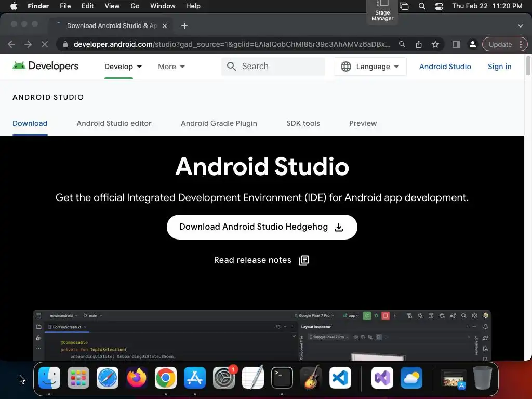Open Read release notes link
Viewport: 532px width, 399px height.
[x=261, y=260]
